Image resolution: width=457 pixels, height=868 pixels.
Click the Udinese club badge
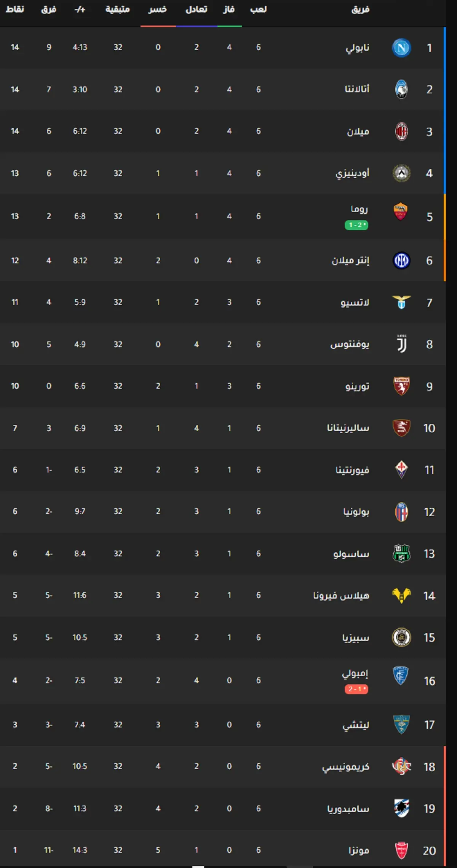pos(401,173)
